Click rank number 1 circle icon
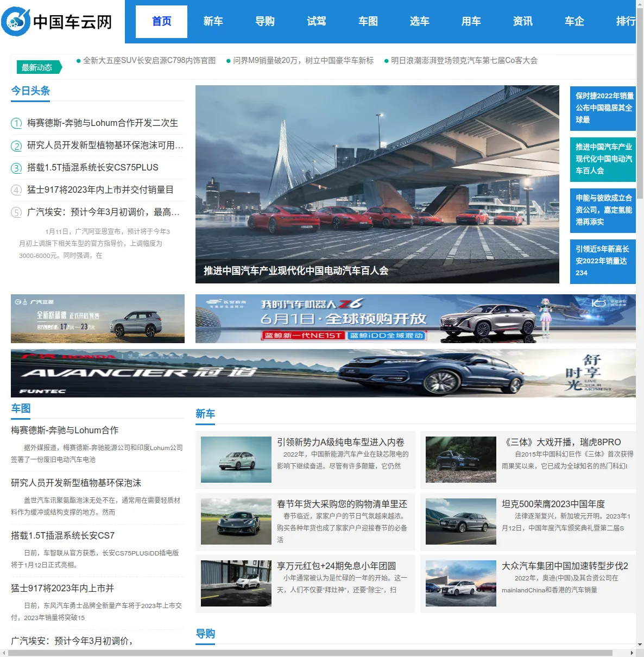Viewport: 644px width, 657px height. pos(17,123)
